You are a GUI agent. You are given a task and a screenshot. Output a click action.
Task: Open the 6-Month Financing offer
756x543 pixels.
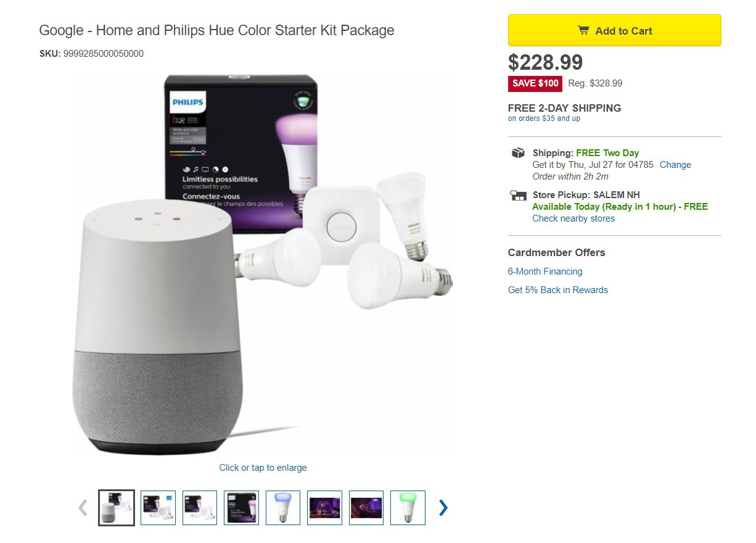coord(545,271)
